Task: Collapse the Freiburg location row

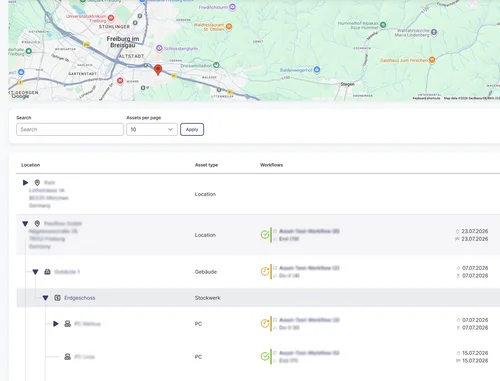Action: pos(25,223)
